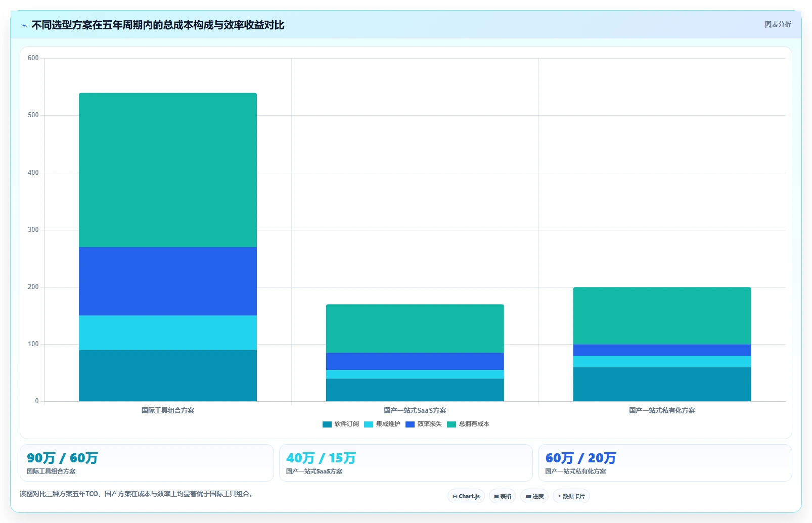
Task: Click the 软件订阅 segment of 国际工具组合方案 bar
Action: (x=168, y=375)
